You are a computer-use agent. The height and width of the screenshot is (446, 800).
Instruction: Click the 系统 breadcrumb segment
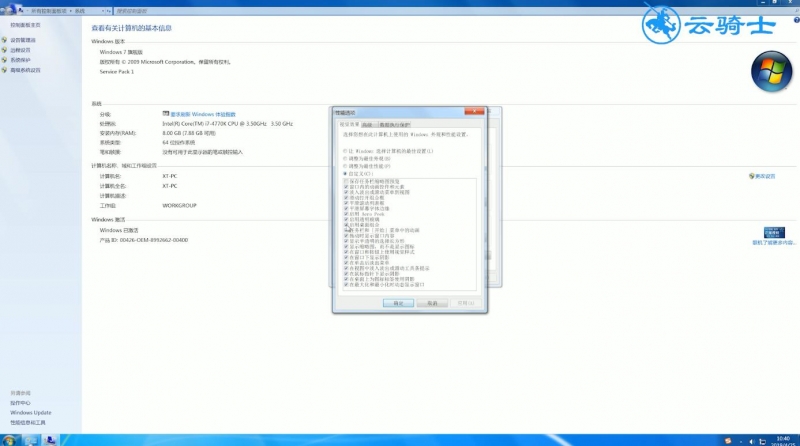pos(80,11)
